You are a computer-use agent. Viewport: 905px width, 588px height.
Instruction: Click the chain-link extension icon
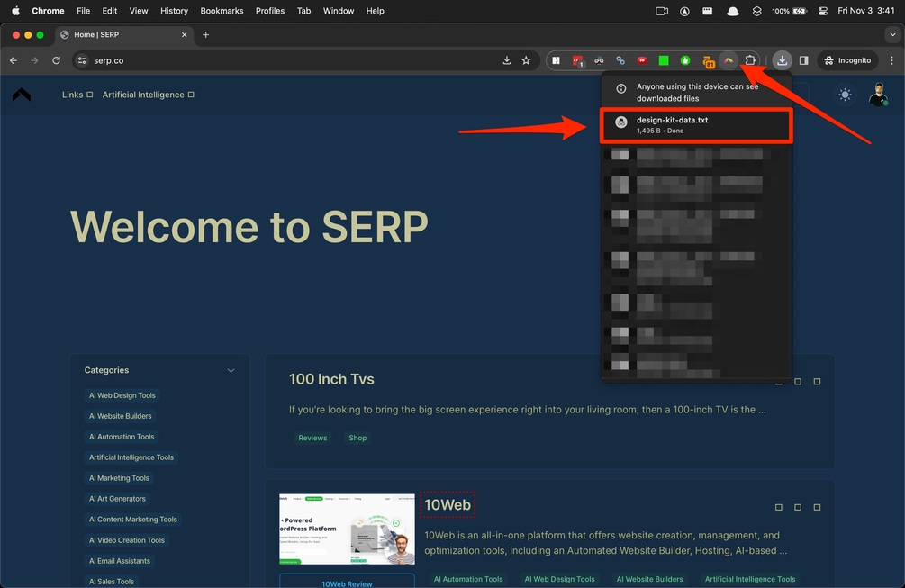620,59
